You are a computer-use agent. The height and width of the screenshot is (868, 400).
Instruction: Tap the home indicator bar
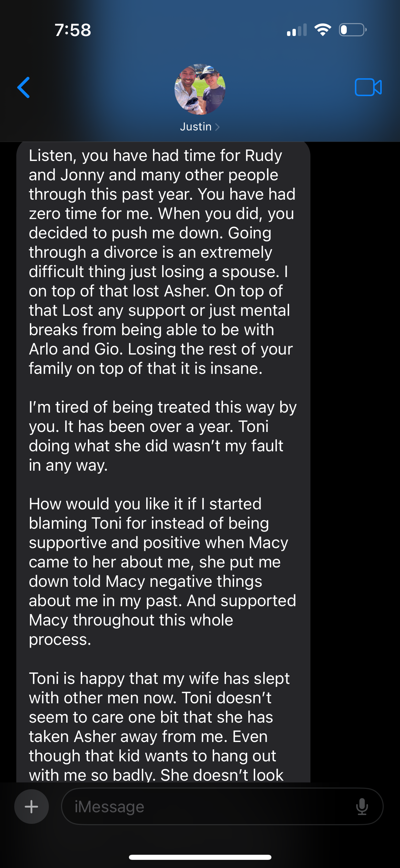coord(200,857)
